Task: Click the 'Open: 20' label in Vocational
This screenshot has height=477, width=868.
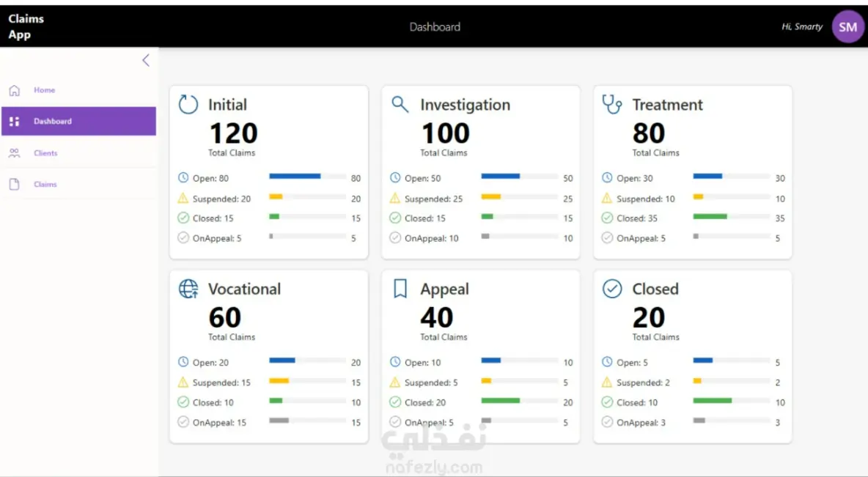Action: pos(210,363)
